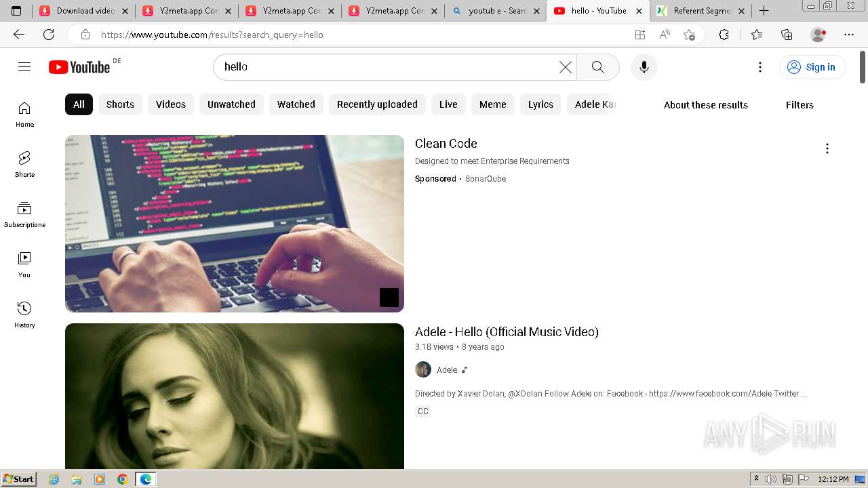868x488 pixels.
Task: Select the Adele Karaoke filter chip
Action: pyautogui.click(x=592, y=104)
